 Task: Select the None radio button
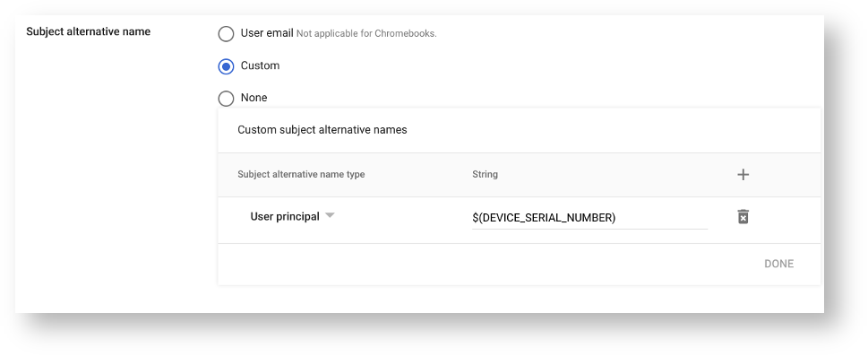(226, 99)
